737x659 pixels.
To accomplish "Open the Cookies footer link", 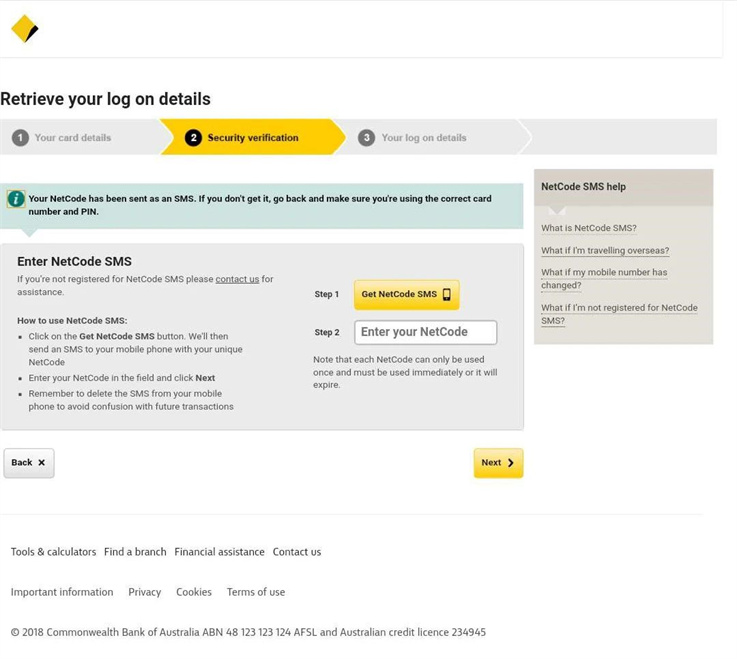I will click(194, 592).
